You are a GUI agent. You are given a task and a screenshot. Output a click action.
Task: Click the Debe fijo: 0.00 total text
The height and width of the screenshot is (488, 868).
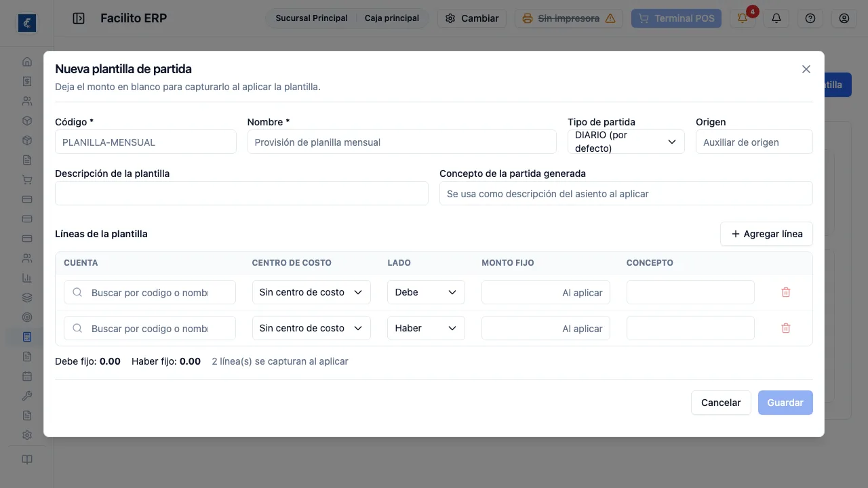pos(87,361)
